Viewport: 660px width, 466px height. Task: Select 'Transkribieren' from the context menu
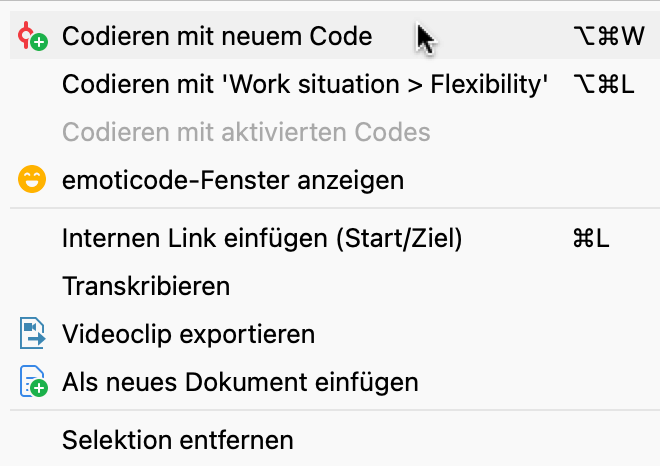146,286
